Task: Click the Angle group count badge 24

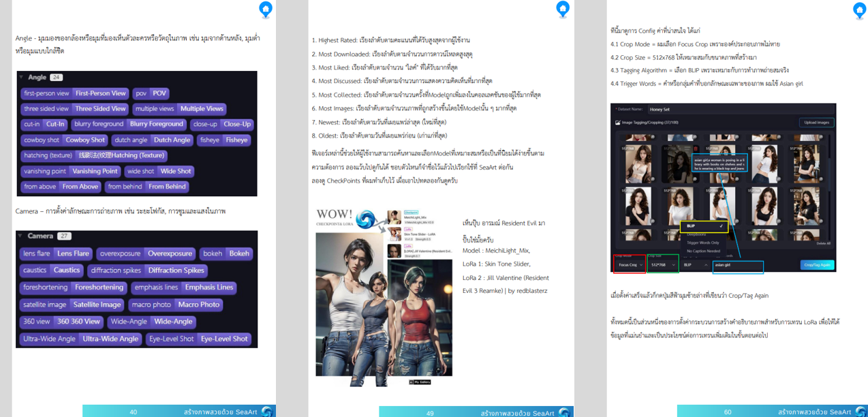Action: pyautogui.click(x=56, y=78)
